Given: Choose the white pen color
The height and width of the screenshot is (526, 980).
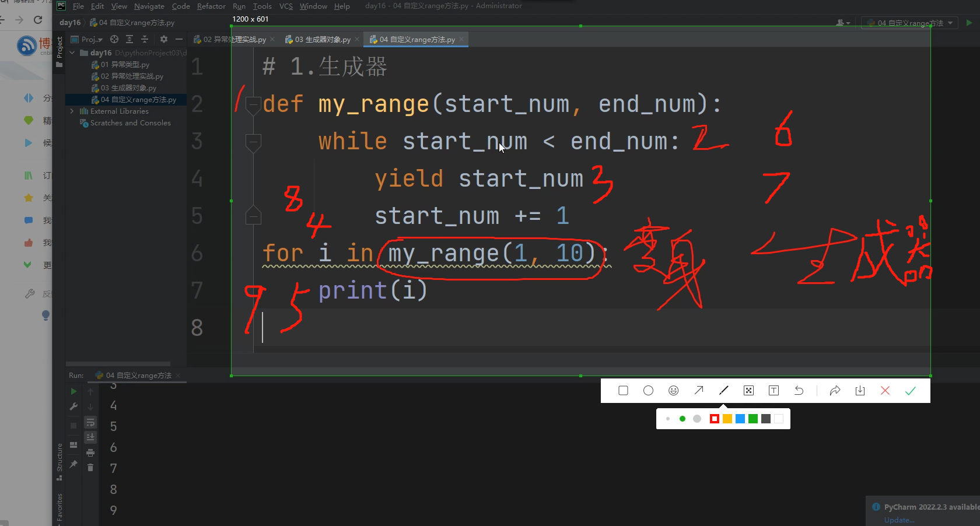Looking at the screenshot, I should click(779, 419).
